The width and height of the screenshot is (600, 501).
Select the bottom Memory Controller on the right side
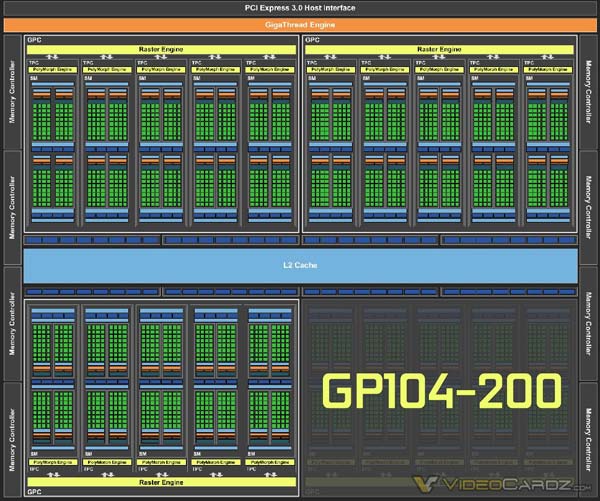(x=588, y=440)
